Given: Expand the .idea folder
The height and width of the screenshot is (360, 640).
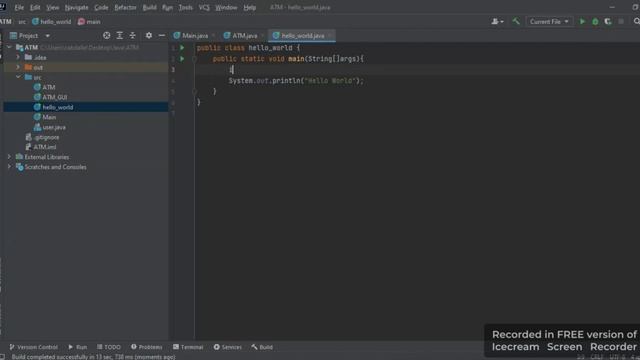Looking at the screenshot, I should tap(18, 58).
